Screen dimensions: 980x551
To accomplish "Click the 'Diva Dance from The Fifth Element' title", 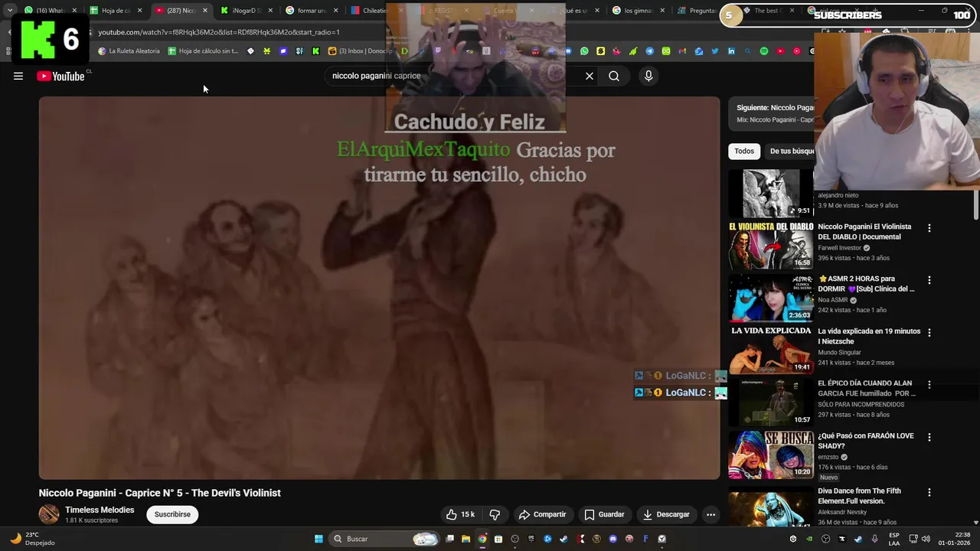I will coord(859,496).
